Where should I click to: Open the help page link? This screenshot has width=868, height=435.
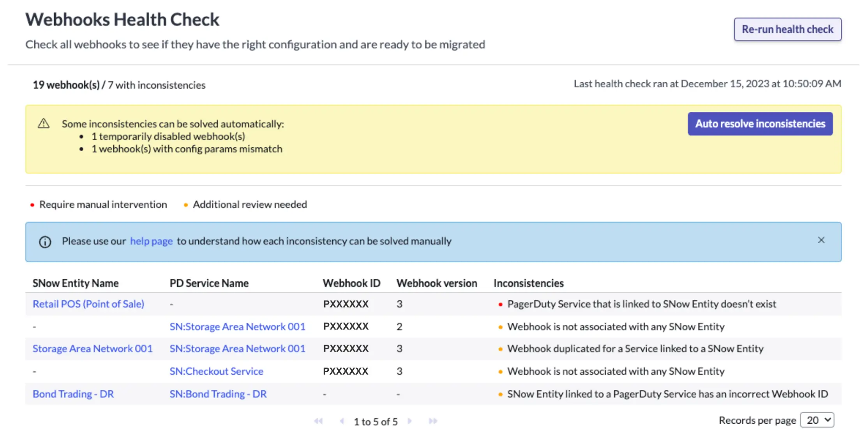coord(151,241)
